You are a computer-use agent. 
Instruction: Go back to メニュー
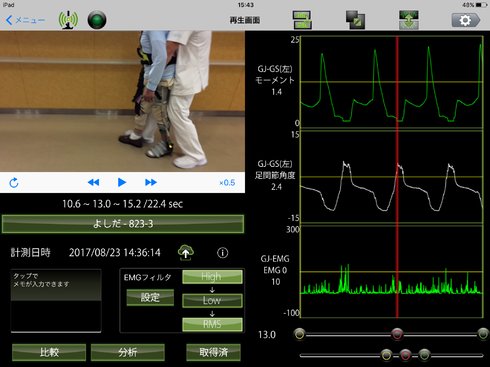(x=25, y=20)
